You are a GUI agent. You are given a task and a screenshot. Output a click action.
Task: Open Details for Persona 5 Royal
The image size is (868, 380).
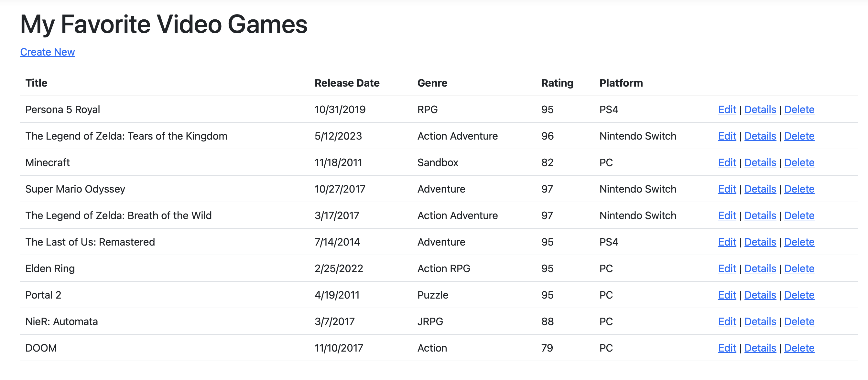click(760, 110)
